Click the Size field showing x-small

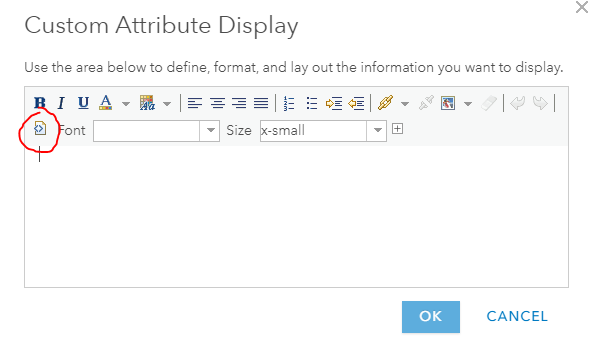point(313,131)
